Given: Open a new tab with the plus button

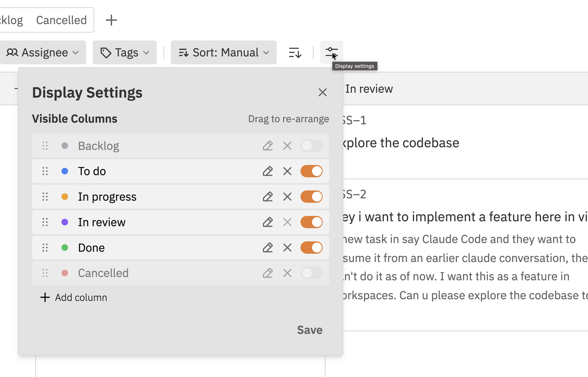Looking at the screenshot, I should pyautogui.click(x=112, y=20).
